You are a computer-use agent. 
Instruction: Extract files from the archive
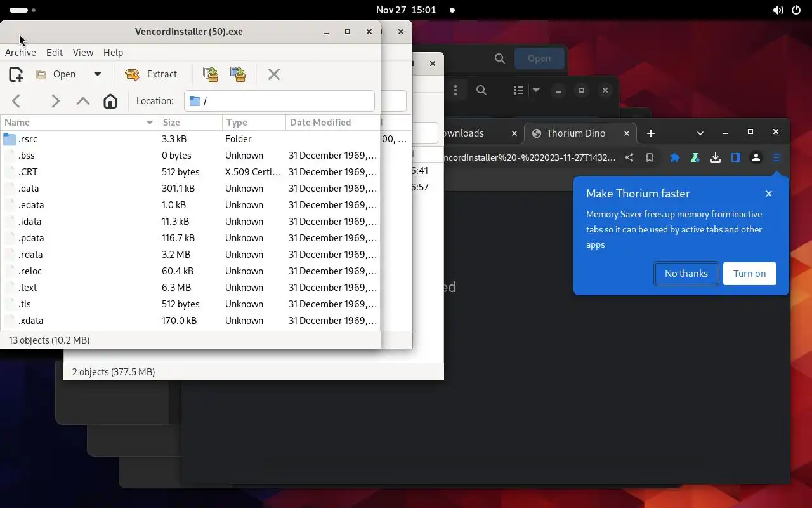tap(151, 74)
